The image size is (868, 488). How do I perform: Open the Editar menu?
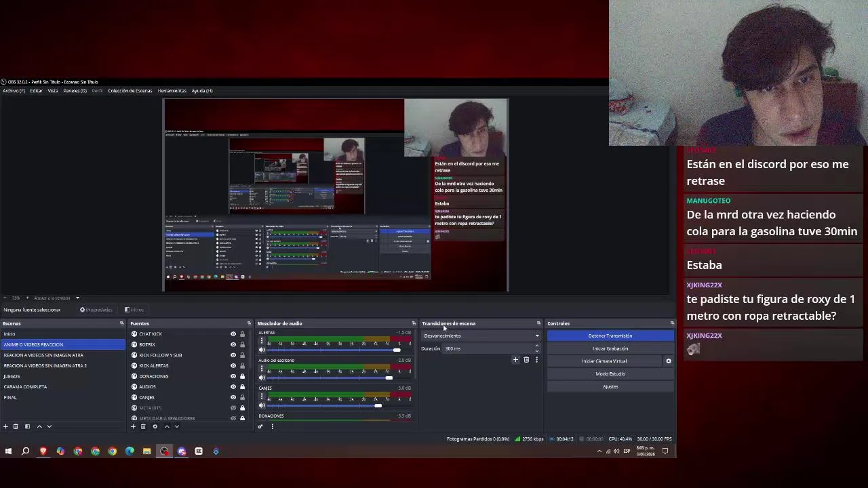tap(36, 91)
